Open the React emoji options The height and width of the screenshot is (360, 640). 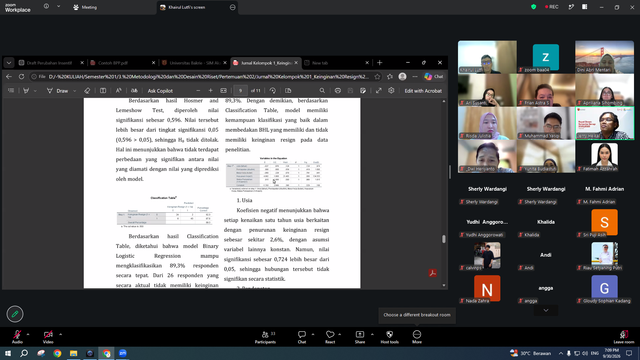(330, 337)
